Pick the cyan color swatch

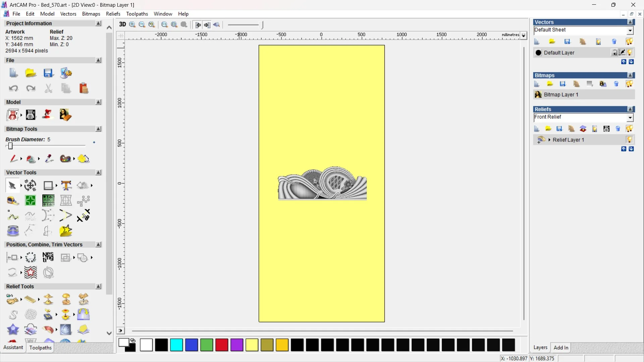pyautogui.click(x=176, y=345)
